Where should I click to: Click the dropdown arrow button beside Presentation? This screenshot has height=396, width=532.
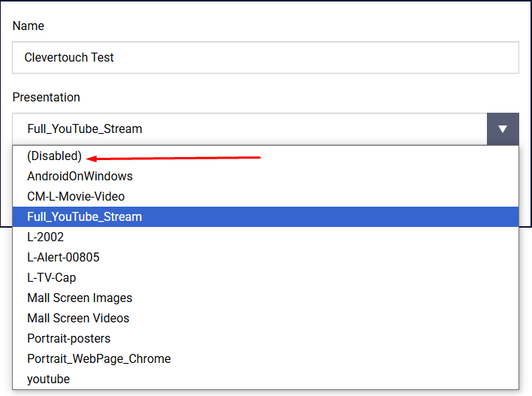tap(503, 129)
